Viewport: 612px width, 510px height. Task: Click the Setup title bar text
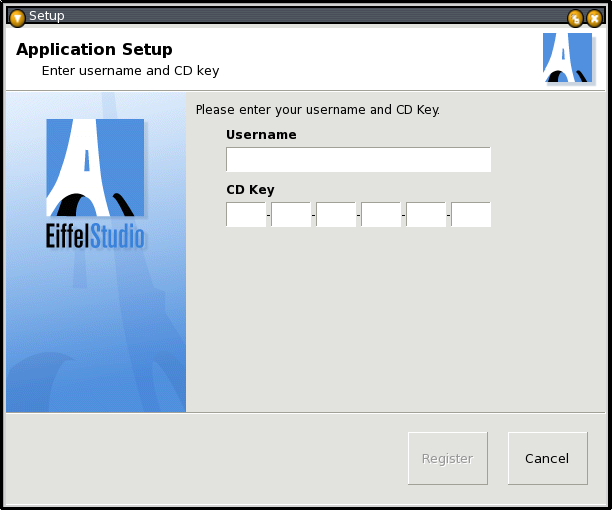point(46,16)
